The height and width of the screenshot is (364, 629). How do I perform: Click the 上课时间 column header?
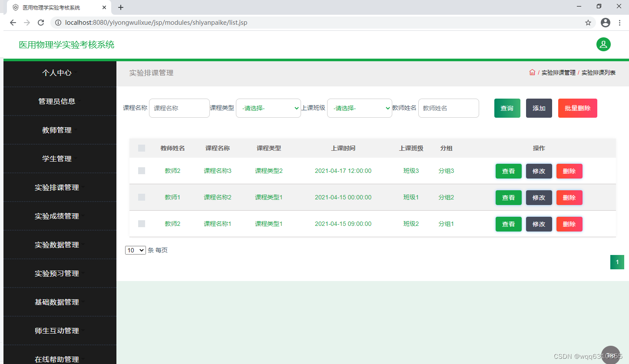pos(343,148)
